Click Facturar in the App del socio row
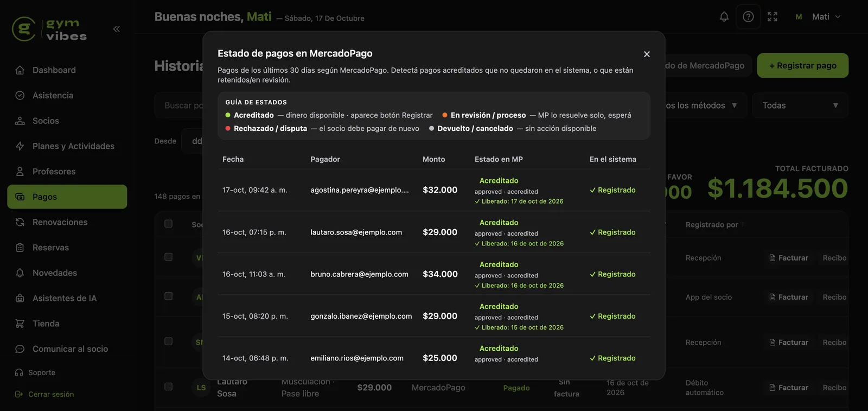Image resolution: width=868 pixels, height=411 pixels. pos(788,297)
